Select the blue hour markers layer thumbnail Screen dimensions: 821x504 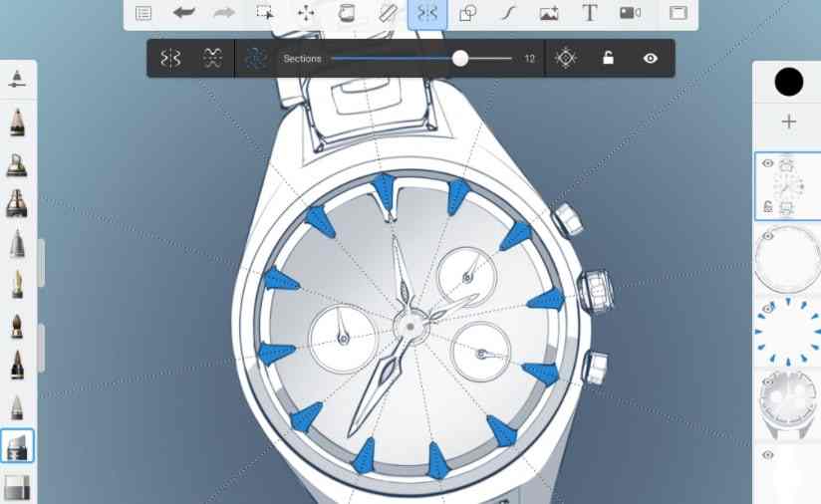click(788, 332)
